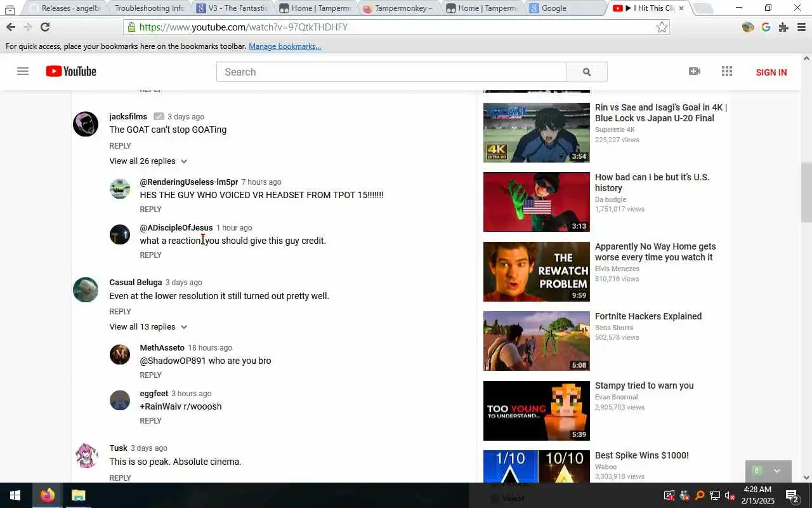
Task: Open Firefox from the taskbar
Action: tap(48, 495)
